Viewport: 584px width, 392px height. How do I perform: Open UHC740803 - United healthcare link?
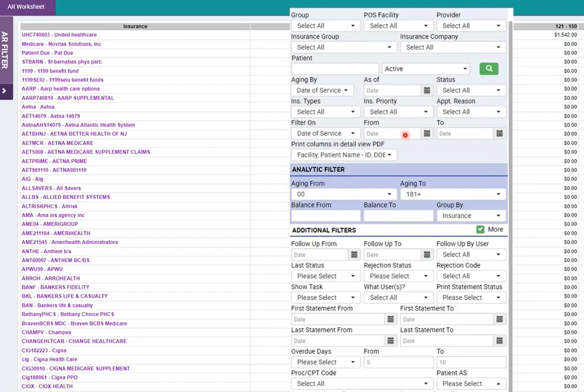click(x=59, y=35)
